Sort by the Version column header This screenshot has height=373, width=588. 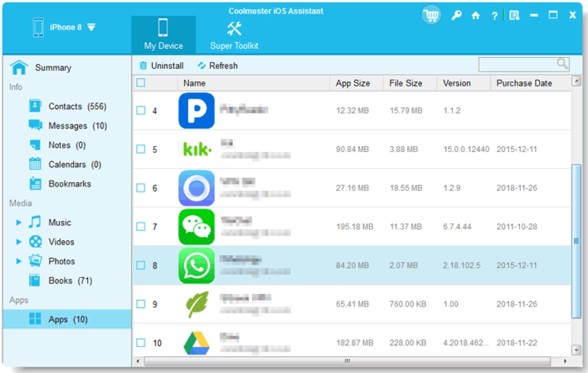pos(464,83)
